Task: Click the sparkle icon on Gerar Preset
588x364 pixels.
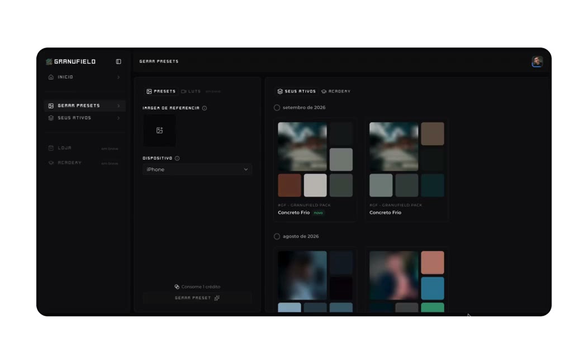Action: (x=217, y=298)
